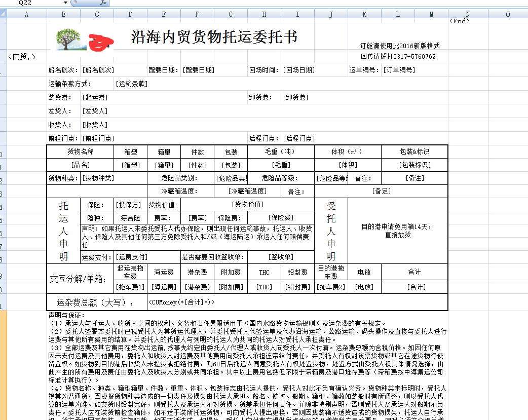Select the [件数] placeholder cell
The height and width of the screenshot is (420, 528).
click(x=197, y=165)
